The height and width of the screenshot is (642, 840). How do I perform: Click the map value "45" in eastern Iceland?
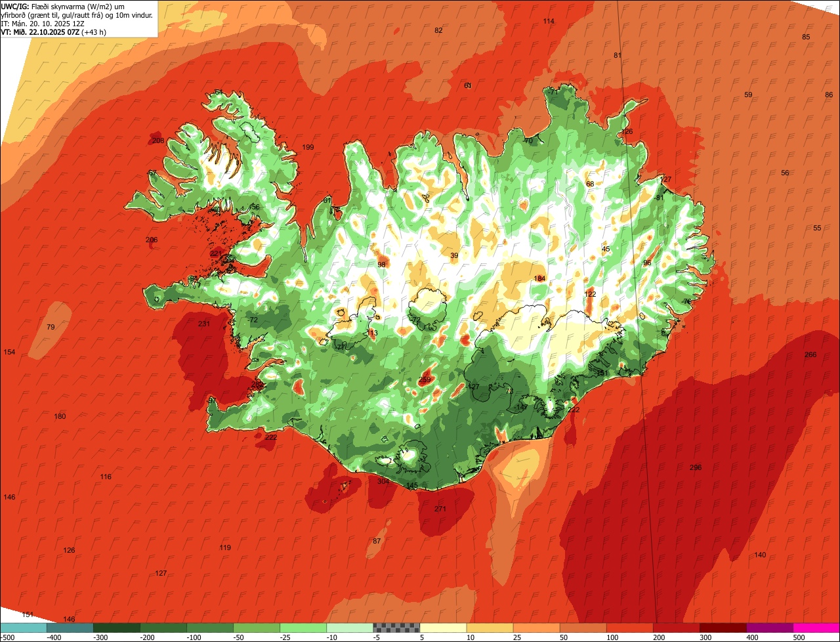tap(606, 249)
